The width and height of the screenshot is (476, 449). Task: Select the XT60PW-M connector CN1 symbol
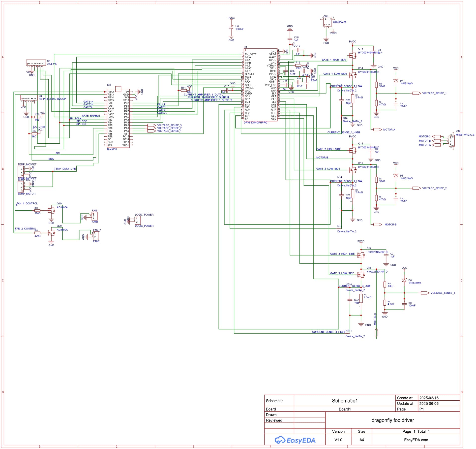[327, 22]
